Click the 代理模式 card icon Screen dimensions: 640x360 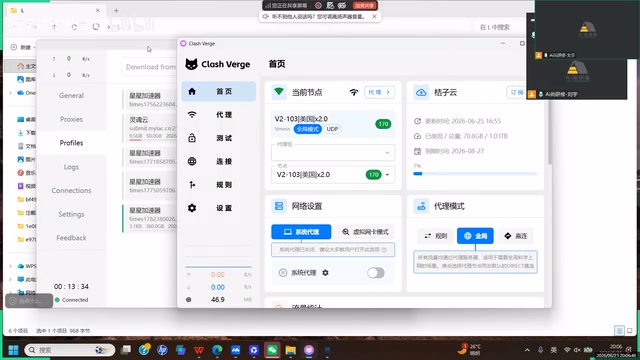click(x=421, y=206)
